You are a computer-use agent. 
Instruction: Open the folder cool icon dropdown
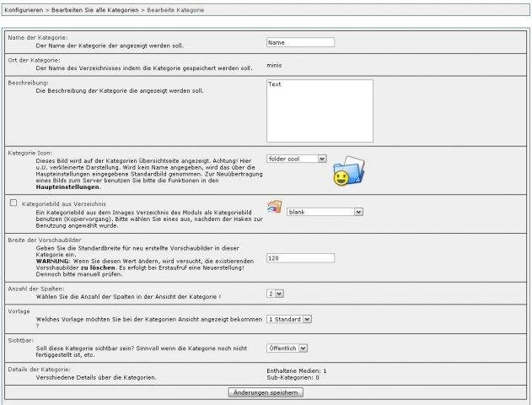pyautogui.click(x=297, y=159)
